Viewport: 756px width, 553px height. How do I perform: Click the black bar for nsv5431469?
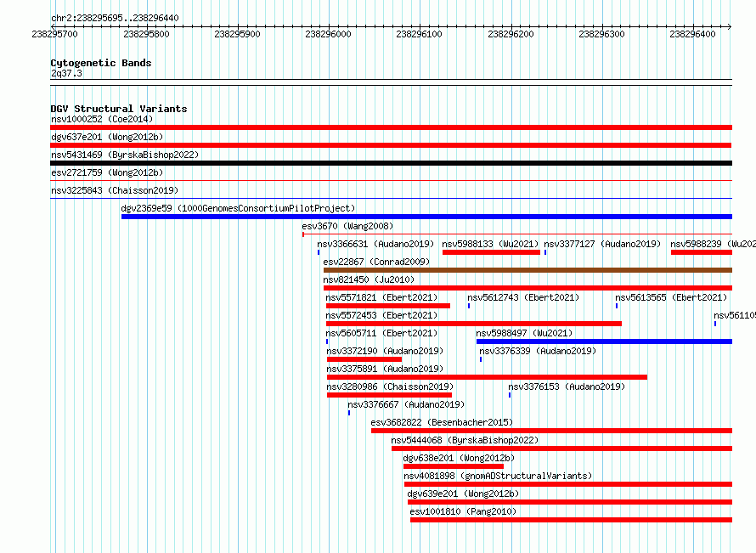[x=391, y=163]
